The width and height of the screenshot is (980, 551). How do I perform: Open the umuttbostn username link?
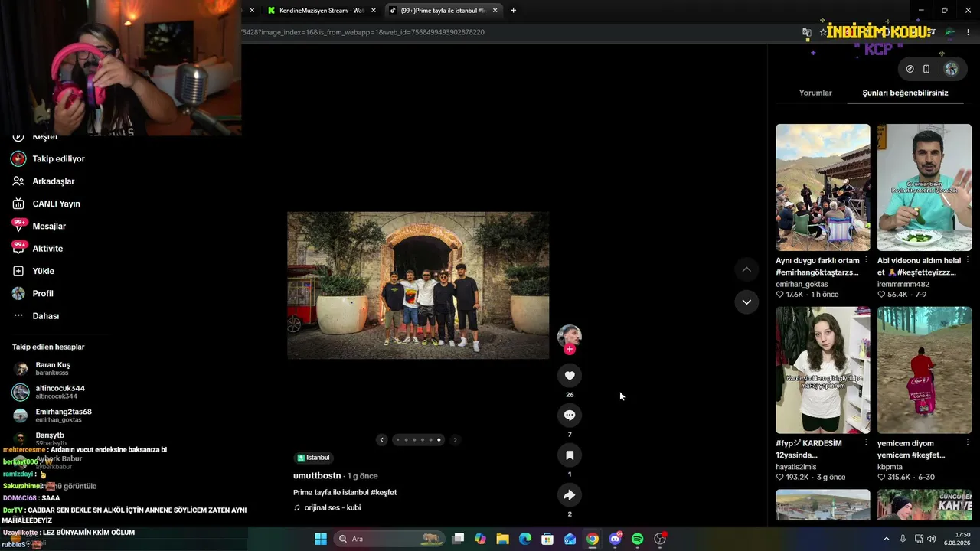pos(317,476)
